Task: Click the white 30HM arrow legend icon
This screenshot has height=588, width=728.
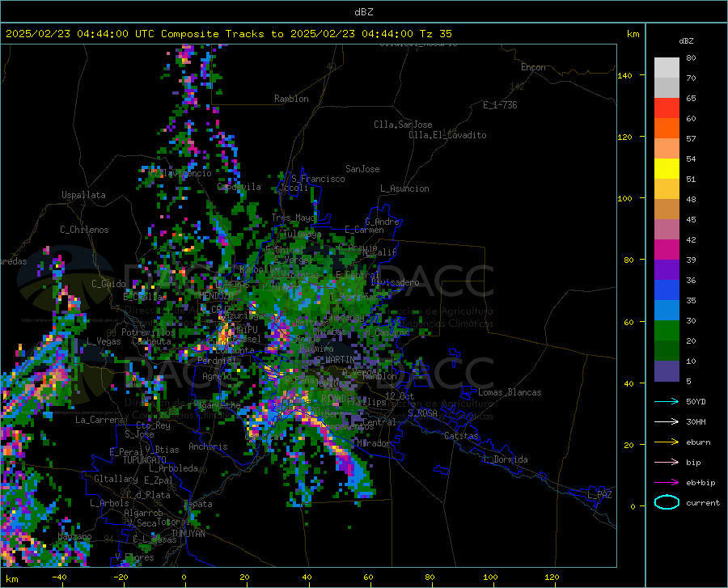Action: [667, 421]
